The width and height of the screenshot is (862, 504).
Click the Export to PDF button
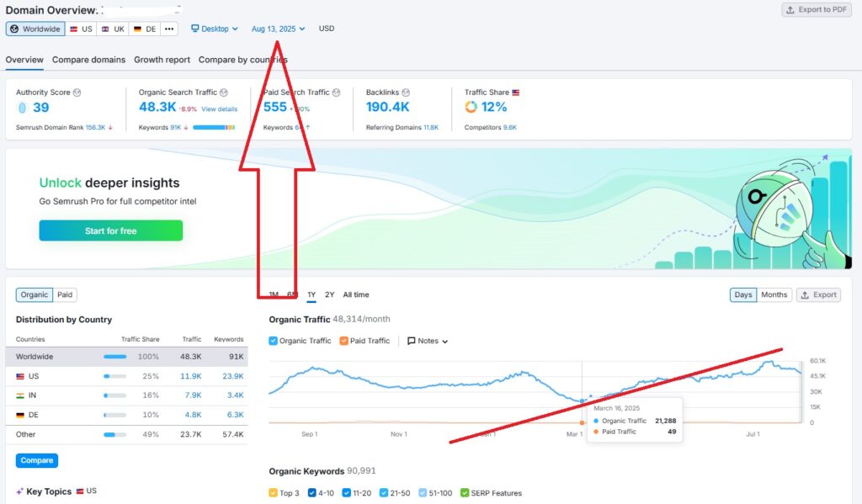click(x=817, y=10)
